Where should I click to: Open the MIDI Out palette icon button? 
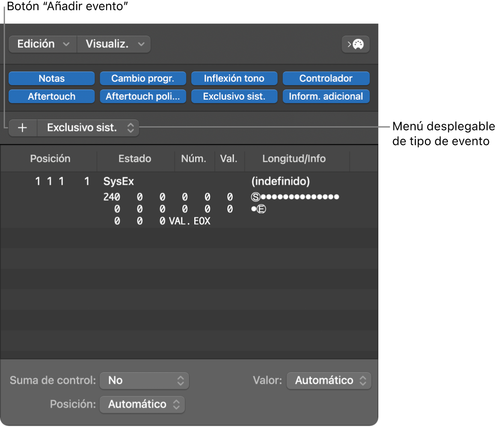(x=356, y=44)
